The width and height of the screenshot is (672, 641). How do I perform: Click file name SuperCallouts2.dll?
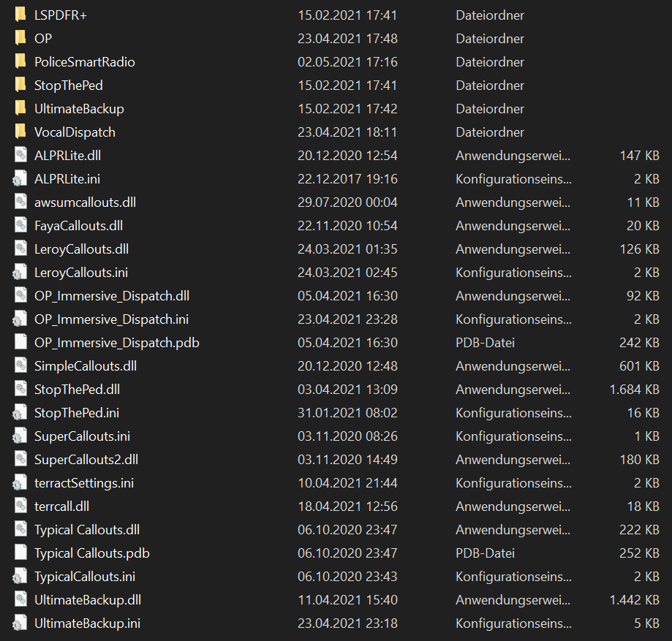86,459
